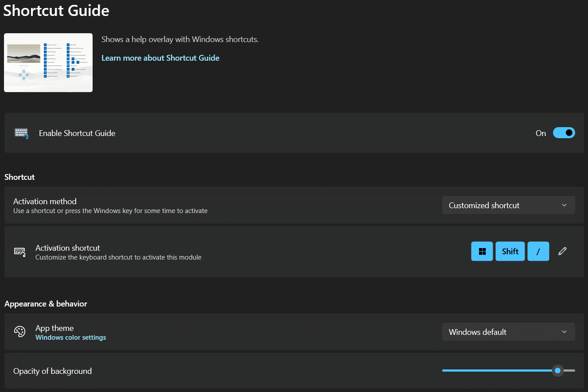Click the pencil icon to edit shortcut

pos(562,252)
